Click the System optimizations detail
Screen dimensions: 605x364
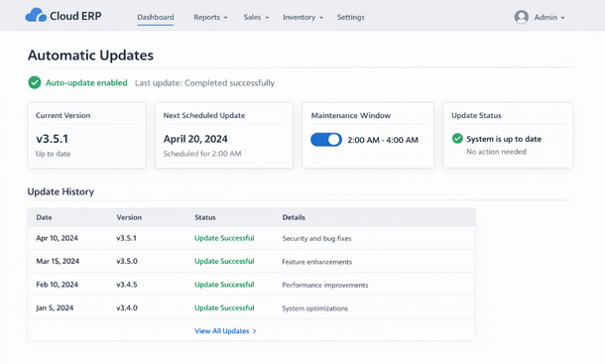[x=314, y=308]
